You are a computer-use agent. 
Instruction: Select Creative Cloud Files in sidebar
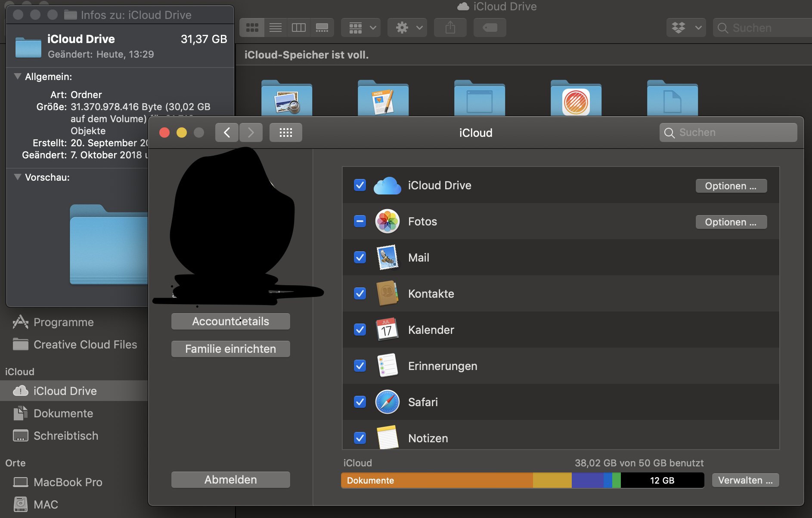74,345
